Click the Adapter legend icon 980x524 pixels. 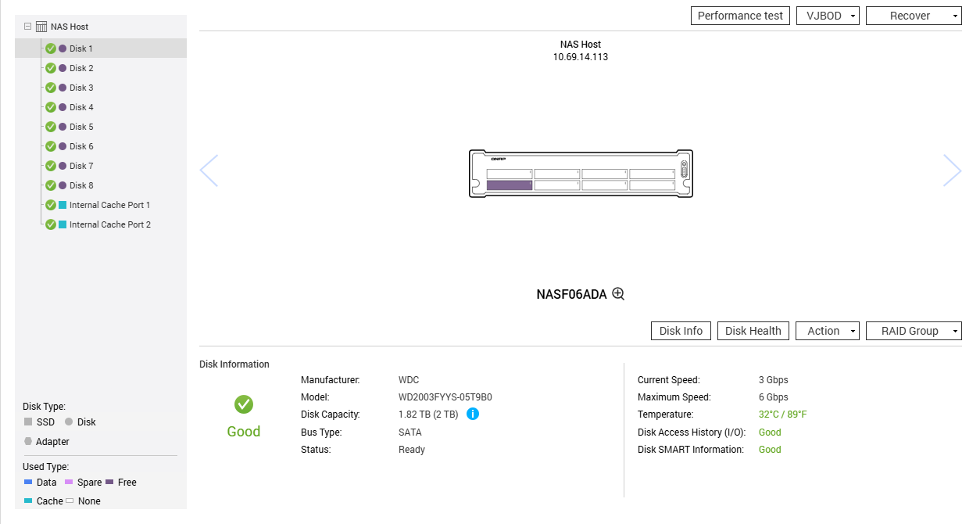(28, 441)
